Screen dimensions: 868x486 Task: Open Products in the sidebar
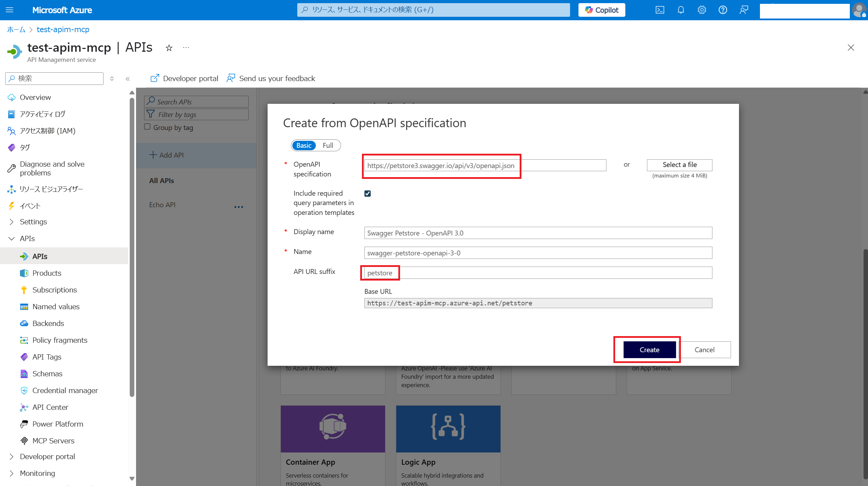pos(47,273)
